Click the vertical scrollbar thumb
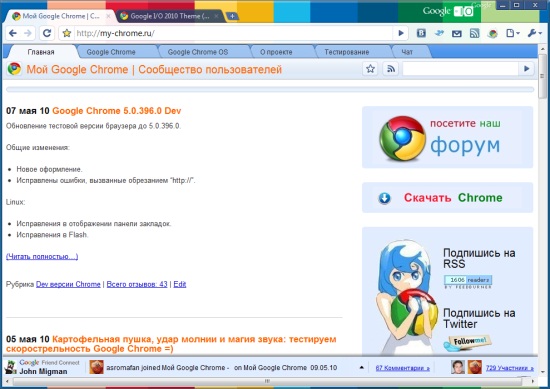This screenshot has height=389, width=550. coord(542,76)
